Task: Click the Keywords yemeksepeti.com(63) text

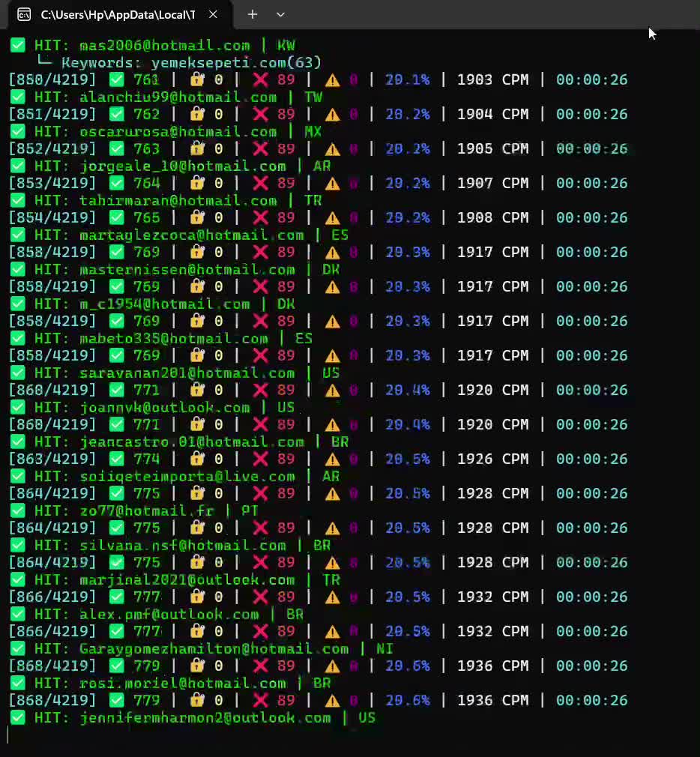Action: 190,63
